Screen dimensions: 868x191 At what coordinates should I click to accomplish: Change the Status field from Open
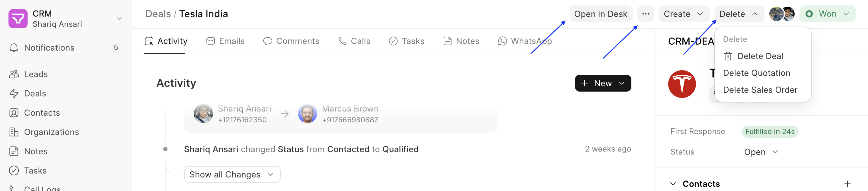point(761,152)
